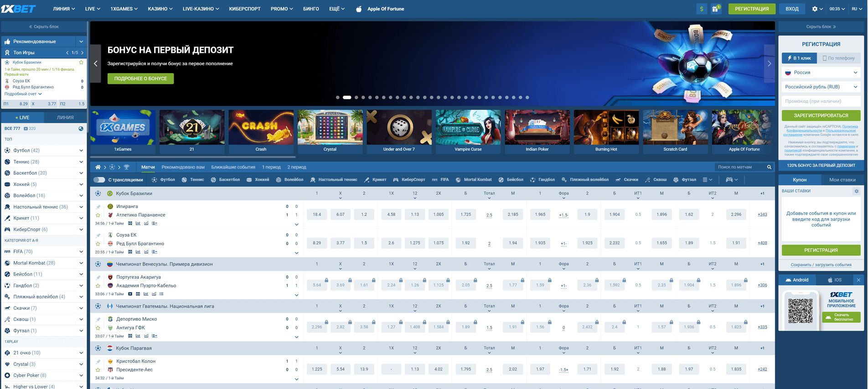Open the Российский рубль currency dropdown
This screenshot has width=868, height=389.
pos(821,87)
